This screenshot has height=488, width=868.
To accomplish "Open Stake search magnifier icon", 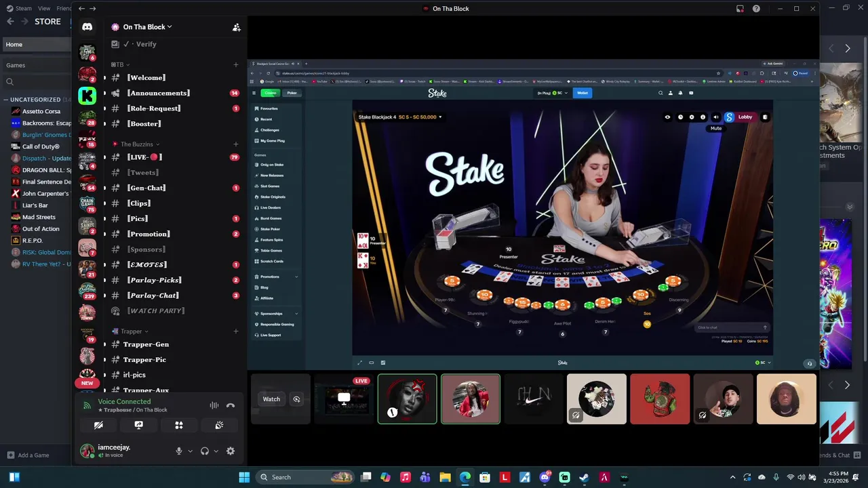I will (x=660, y=93).
